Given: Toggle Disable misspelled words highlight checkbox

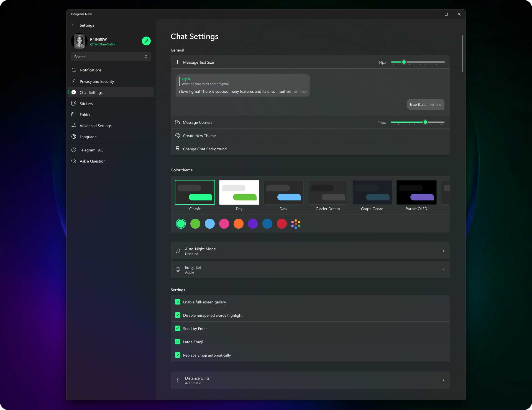Looking at the screenshot, I should [x=178, y=315].
